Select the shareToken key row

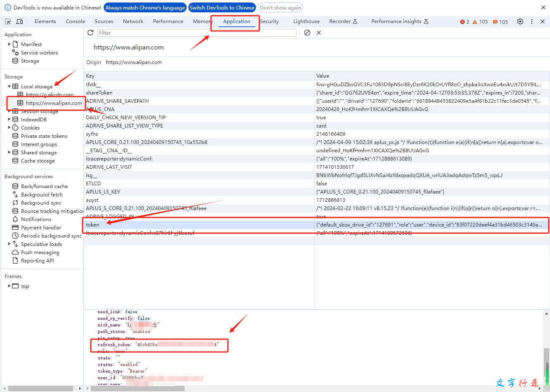pos(317,92)
